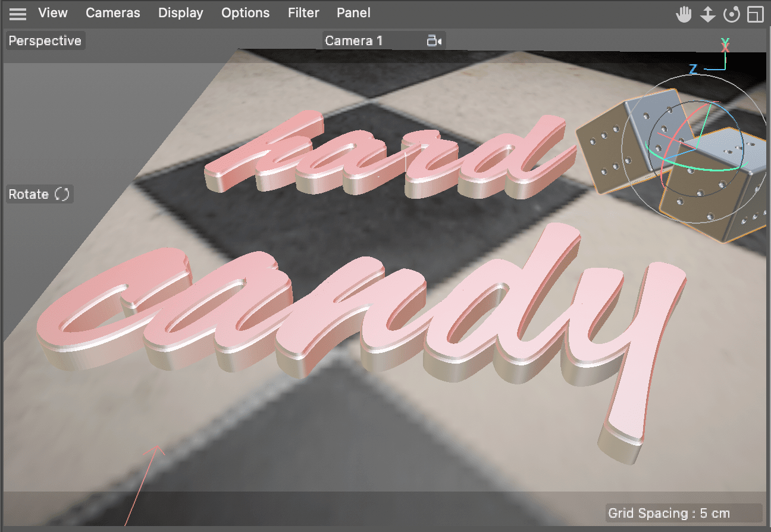This screenshot has height=532, width=771.
Task: Open the View menu
Action: point(52,12)
